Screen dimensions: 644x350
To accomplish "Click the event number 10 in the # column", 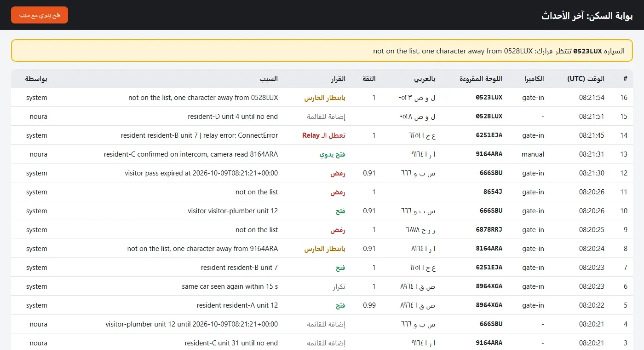I will (624, 211).
